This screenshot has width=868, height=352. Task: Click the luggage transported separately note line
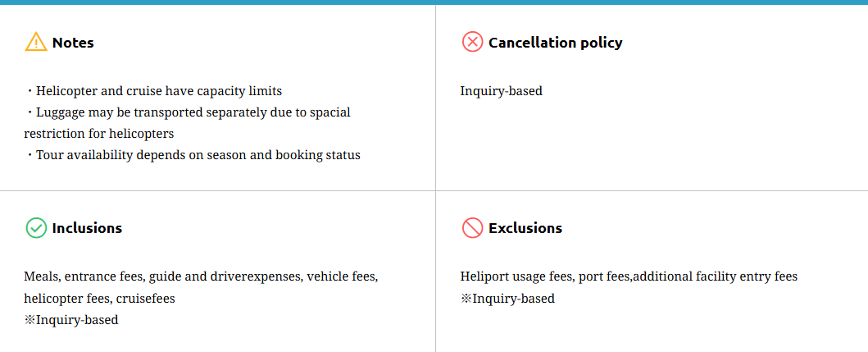[193, 112]
